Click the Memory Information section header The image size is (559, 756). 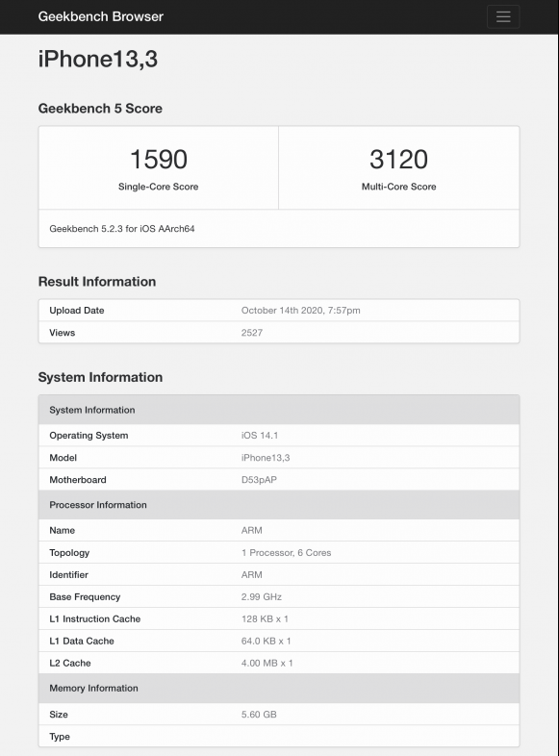click(279, 688)
